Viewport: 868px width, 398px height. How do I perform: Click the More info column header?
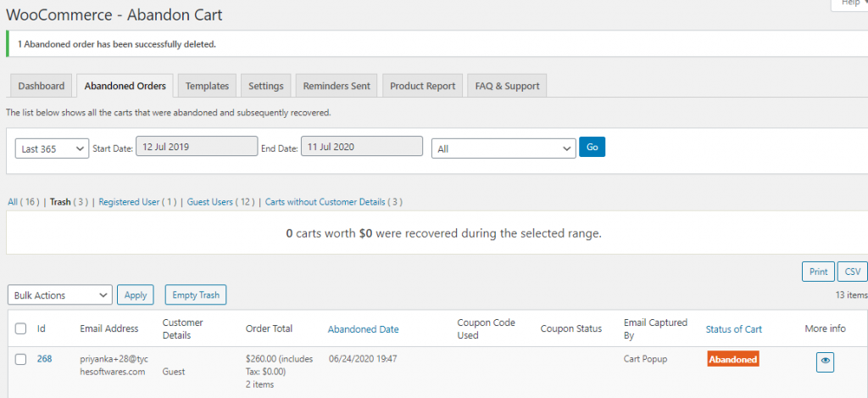point(826,328)
